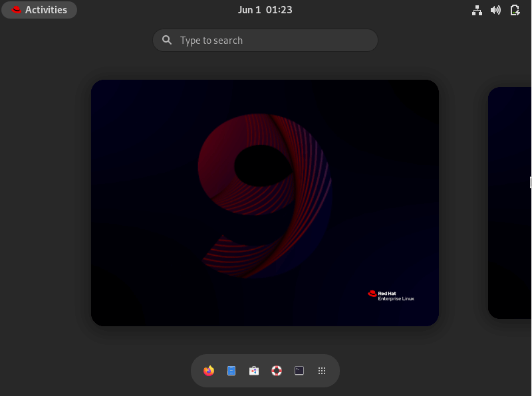Open the Help lifebuoy icon
This screenshot has height=396, width=532.
(x=277, y=371)
